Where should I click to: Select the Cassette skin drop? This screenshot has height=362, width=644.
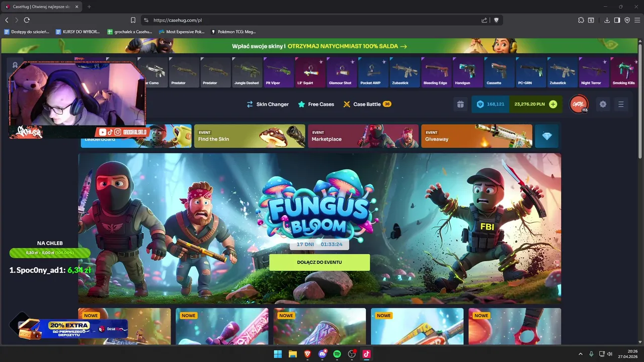pos(499,72)
